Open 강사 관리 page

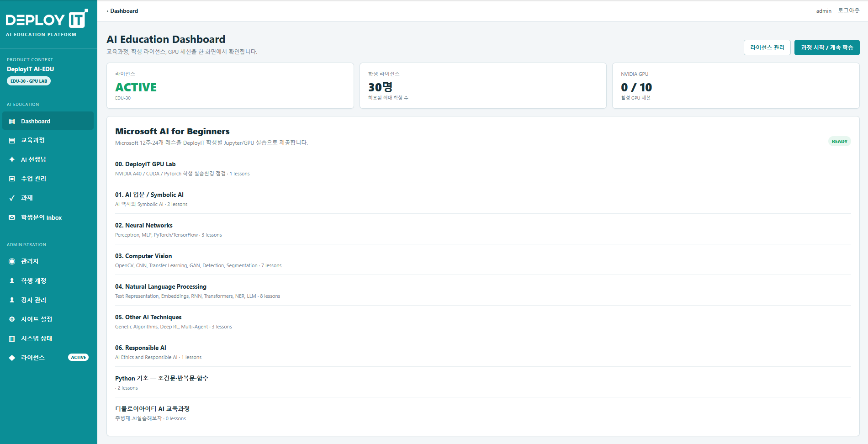pyautogui.click(x=48, y=300)
